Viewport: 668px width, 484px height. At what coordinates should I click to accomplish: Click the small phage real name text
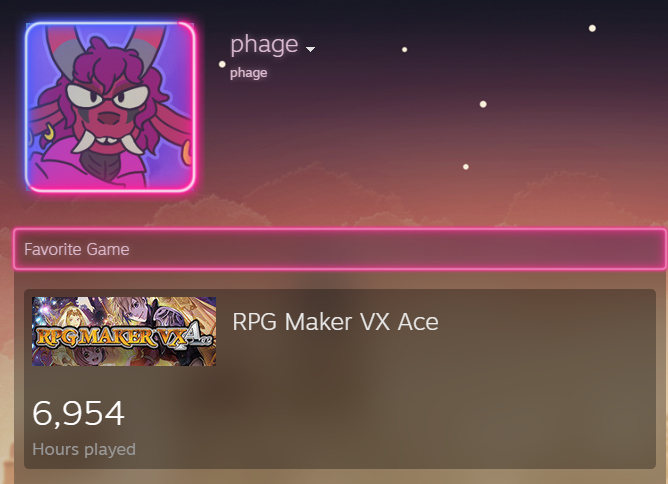tap(248, 73)
